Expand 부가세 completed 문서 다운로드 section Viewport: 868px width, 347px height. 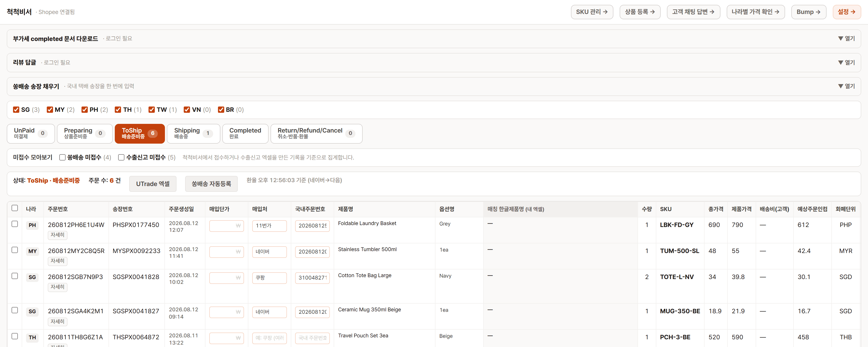click(846, 38)
